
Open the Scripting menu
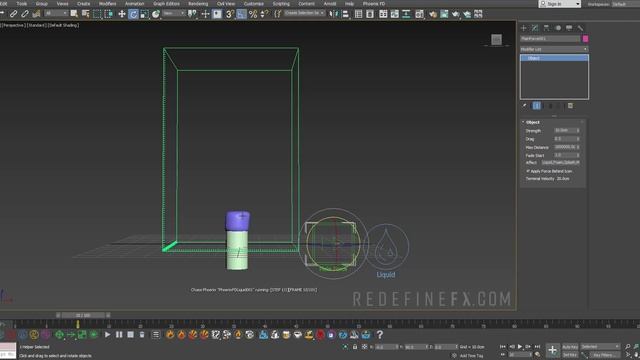tap(281, 4)
